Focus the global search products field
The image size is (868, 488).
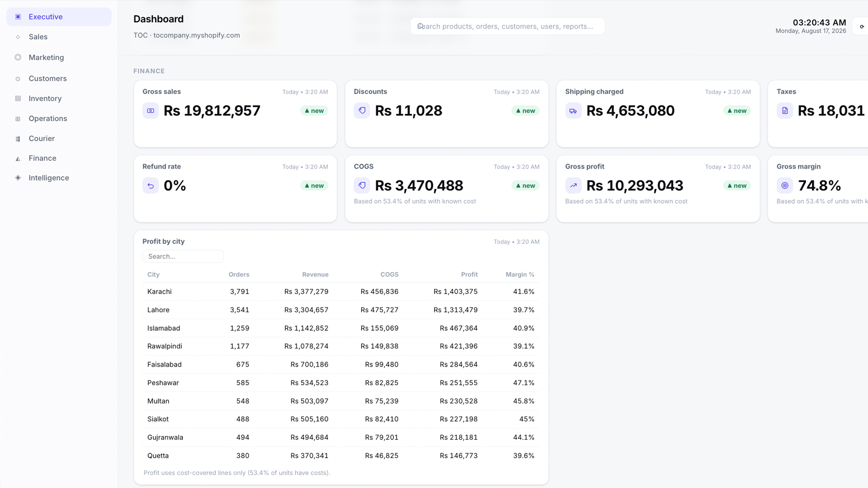pyautogui.click(x=508, y=26)
